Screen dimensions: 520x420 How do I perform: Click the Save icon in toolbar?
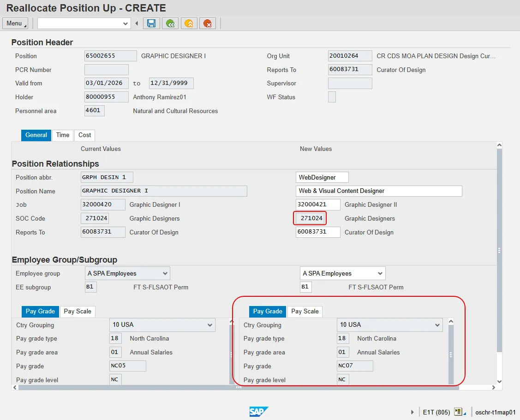pyautogui.click(x=151, y=24)
